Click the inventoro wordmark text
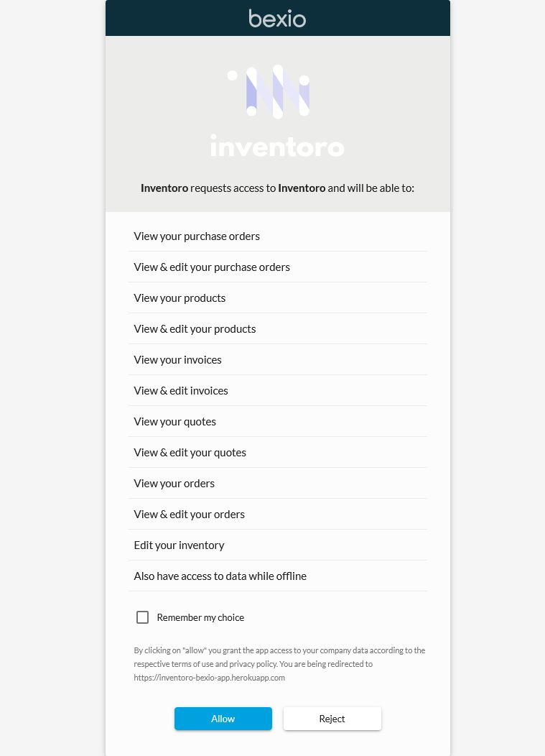The height and width of the screenshot is (756, 545). coord(277,145)
